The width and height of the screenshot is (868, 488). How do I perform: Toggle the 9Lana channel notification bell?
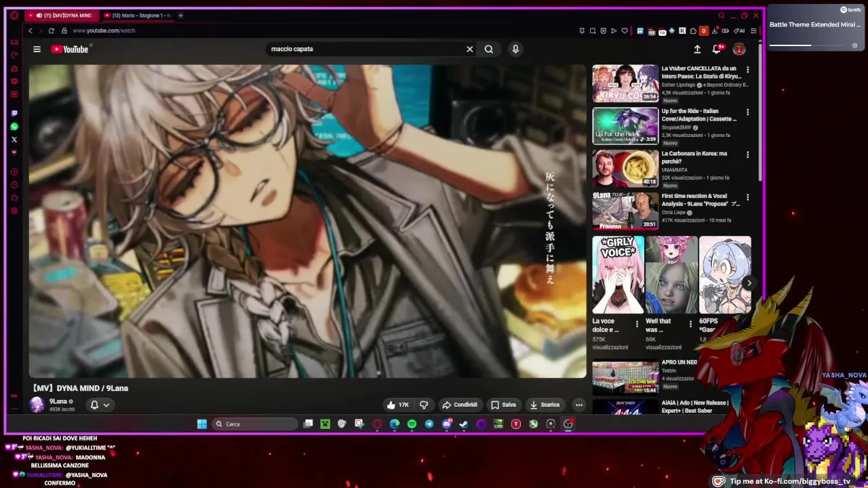pos(94,405)
